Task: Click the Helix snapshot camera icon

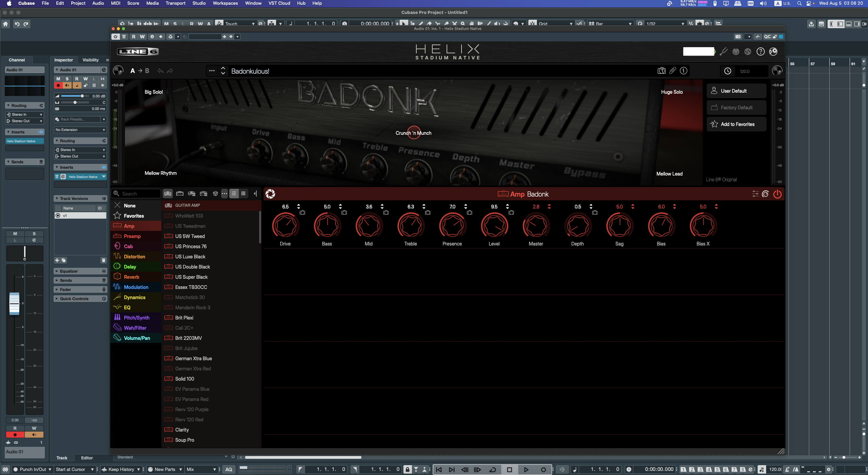Action: [661, 71]
